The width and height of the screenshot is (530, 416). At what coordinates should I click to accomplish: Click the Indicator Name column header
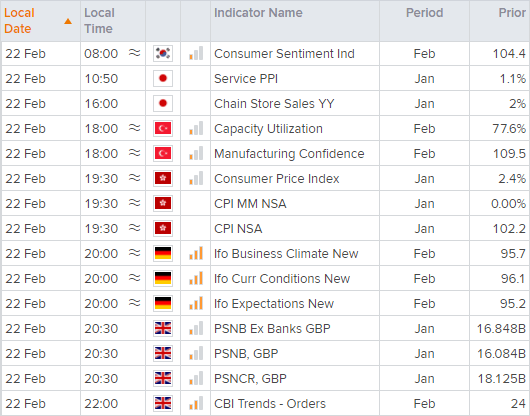(258, 13)
